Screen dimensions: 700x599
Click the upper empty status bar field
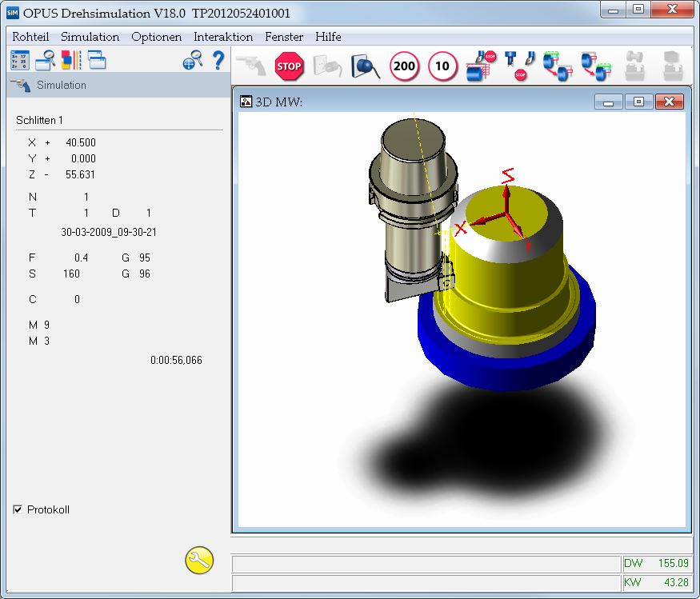426,564
